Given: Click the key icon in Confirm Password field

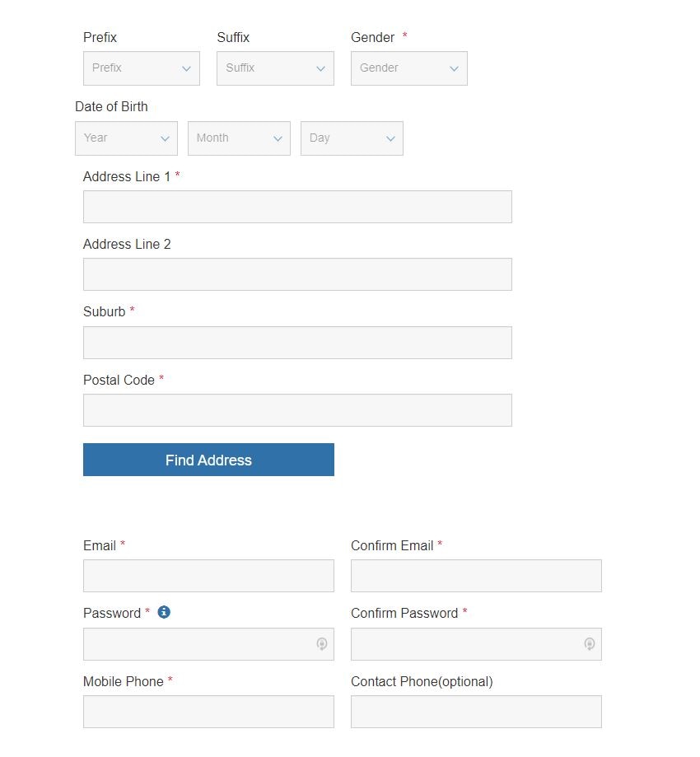Looking at the screenshot, I should coord(590,644).
